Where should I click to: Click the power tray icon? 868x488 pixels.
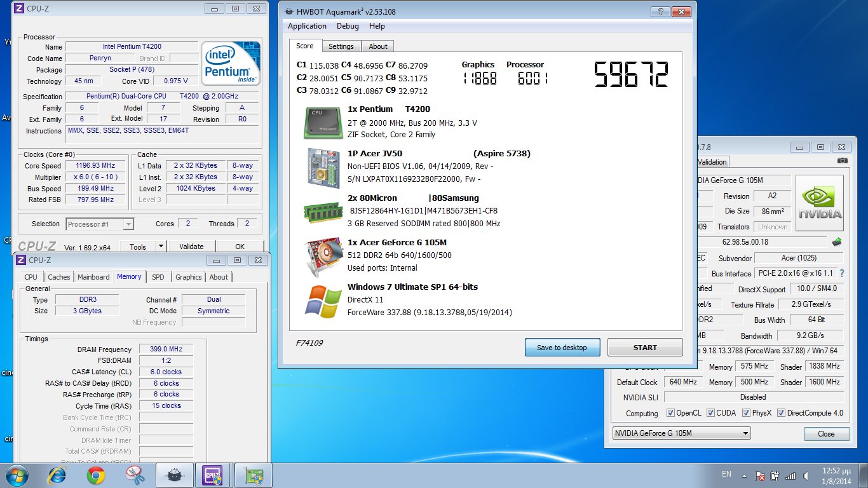point(775,475)
